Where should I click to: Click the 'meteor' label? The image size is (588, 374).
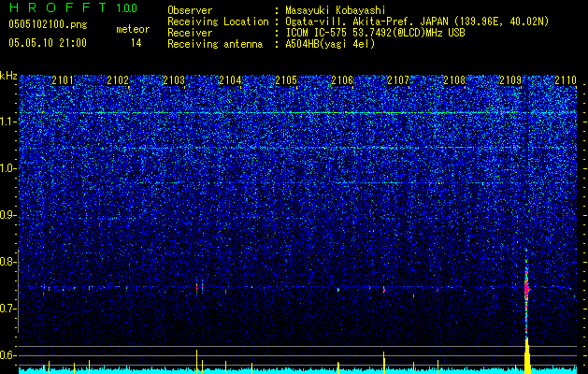[x=133, y=29]
